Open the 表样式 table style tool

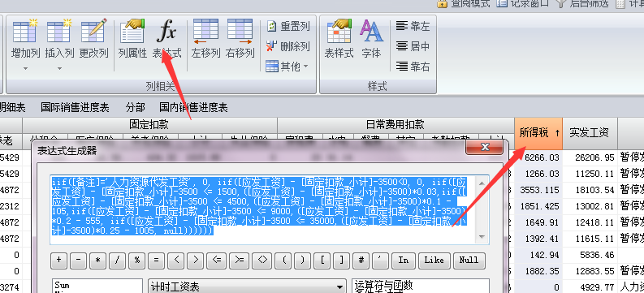pyautogui.click(x=339, y=39)
